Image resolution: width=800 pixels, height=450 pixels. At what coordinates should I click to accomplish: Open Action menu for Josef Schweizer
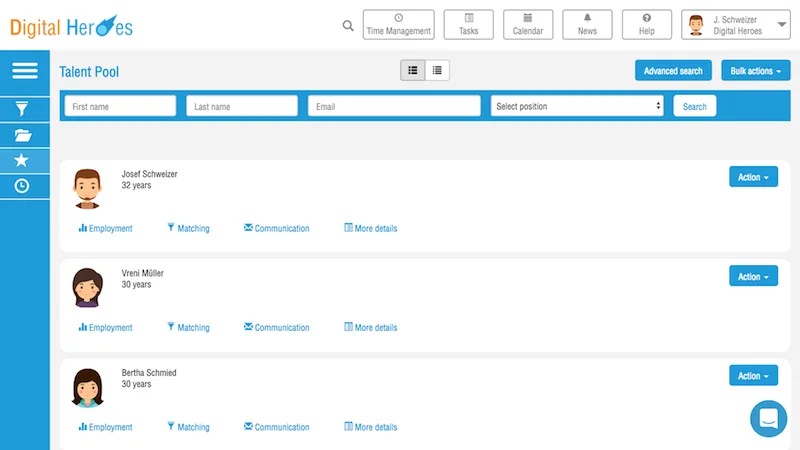tap(753, 177)
